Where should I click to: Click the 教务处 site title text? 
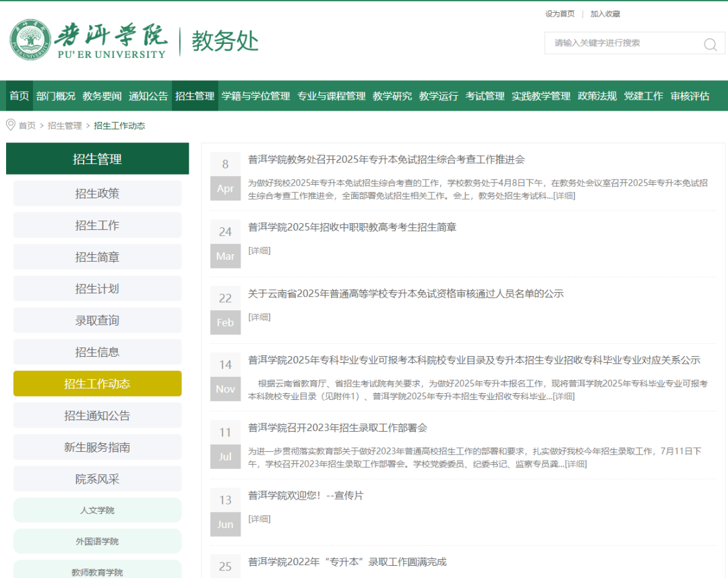pos(225,41)
